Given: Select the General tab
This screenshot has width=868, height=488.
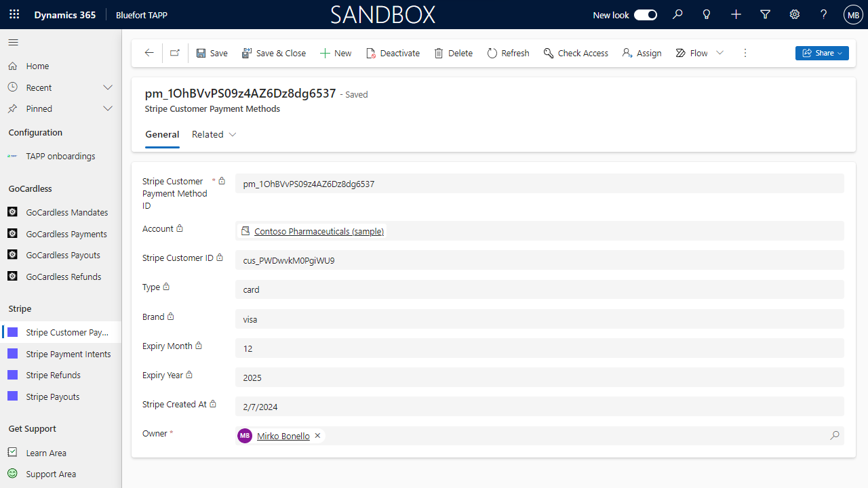Looking at the screenshot, I should coord(162,135).
